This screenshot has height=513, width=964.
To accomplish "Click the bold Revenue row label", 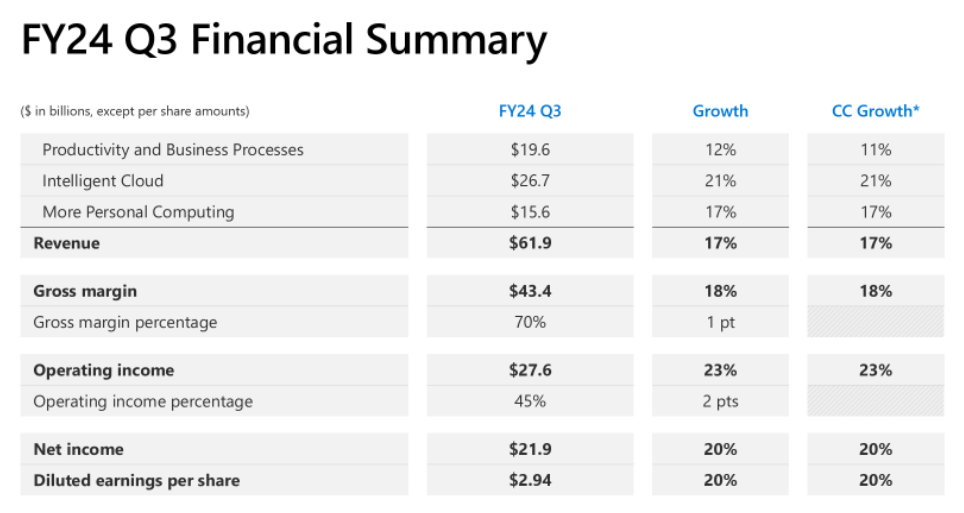I will click(67, 243).
